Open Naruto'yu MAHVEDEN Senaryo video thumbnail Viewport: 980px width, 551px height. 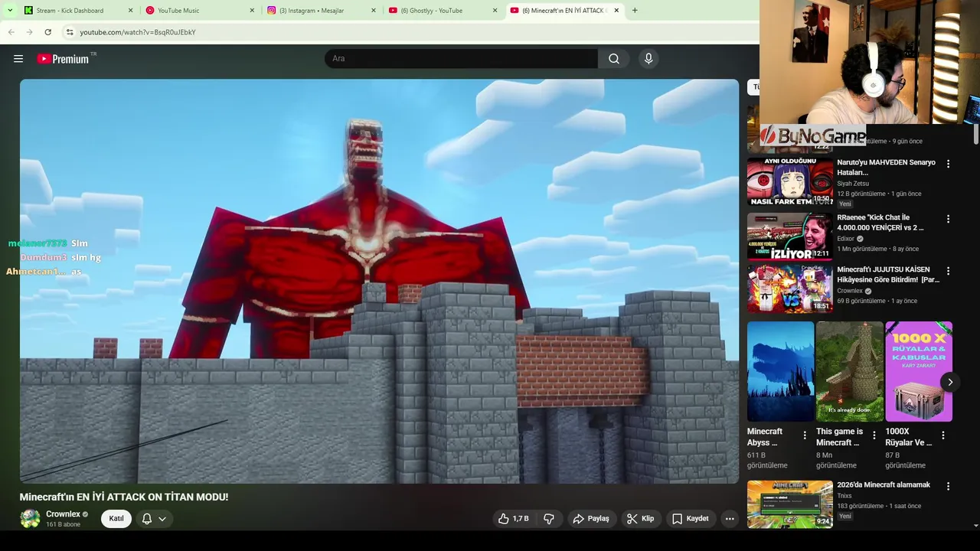click(x=789, y=182)
